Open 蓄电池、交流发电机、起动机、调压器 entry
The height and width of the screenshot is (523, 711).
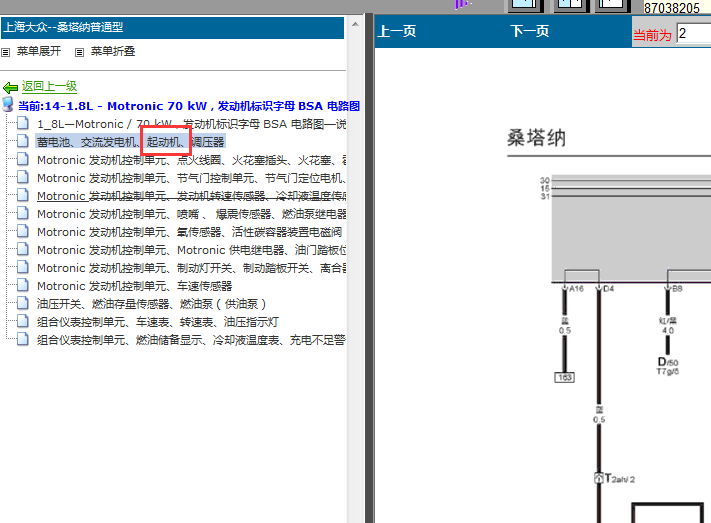pyautogui.click(x=131, y=142)
